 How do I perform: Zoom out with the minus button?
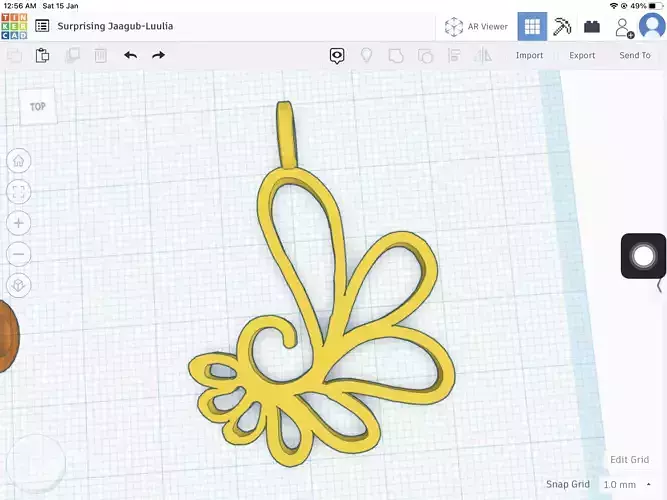(19, 254)
